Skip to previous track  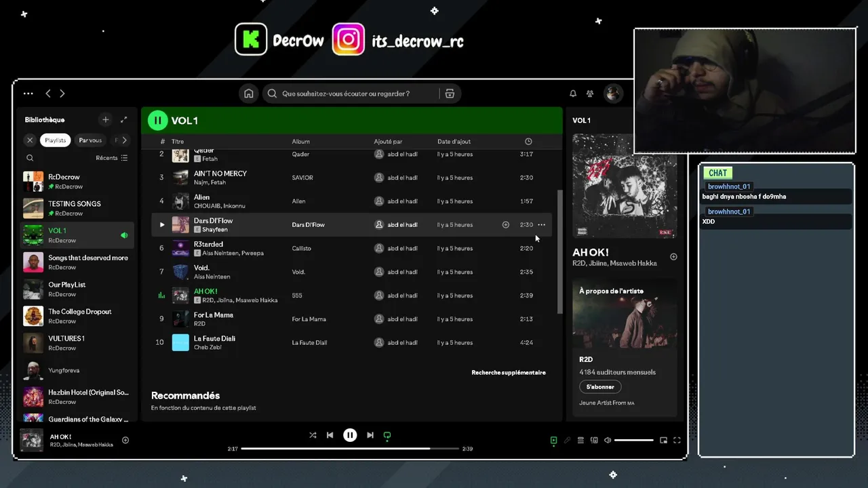click(x=330, y=435)
